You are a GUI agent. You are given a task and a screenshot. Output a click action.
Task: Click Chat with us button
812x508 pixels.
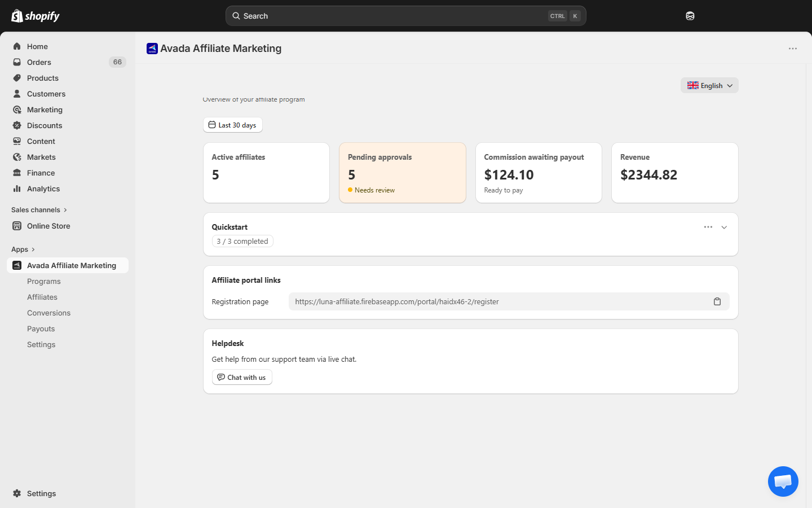pos(242,377)
